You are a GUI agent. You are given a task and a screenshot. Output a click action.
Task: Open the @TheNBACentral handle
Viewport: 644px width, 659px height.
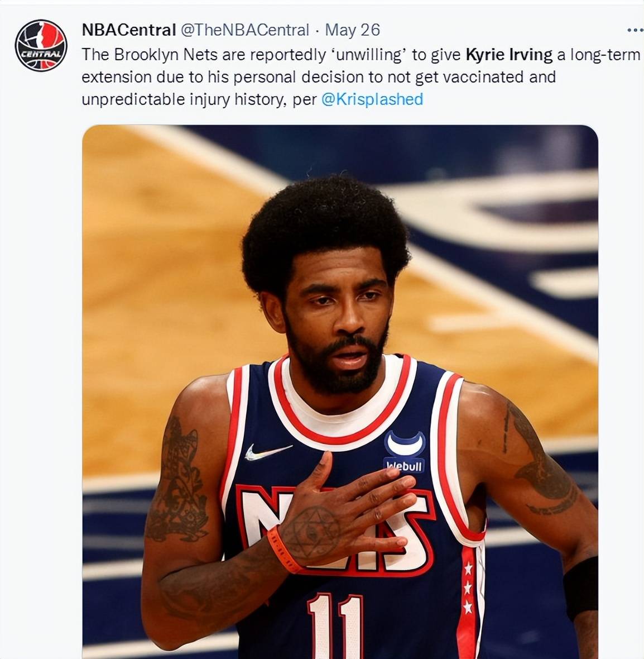[245, 30]
